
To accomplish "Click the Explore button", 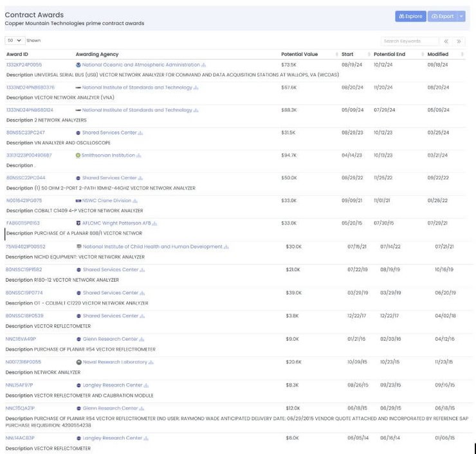I will click(410, 16).
